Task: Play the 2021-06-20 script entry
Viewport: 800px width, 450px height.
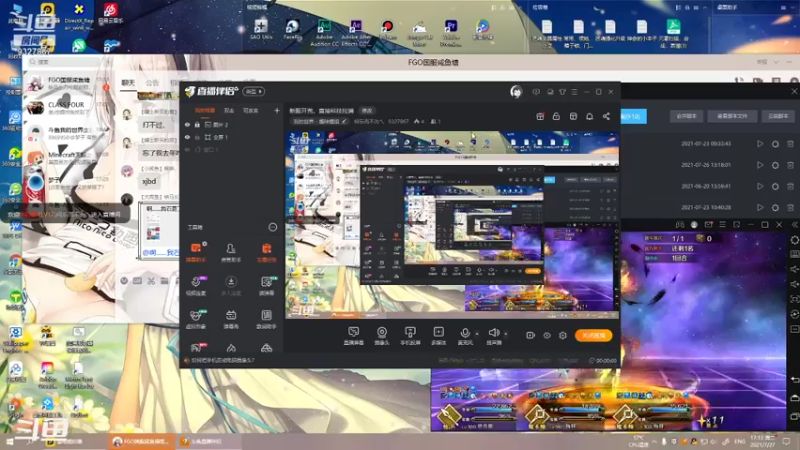Action: (760, 186)
